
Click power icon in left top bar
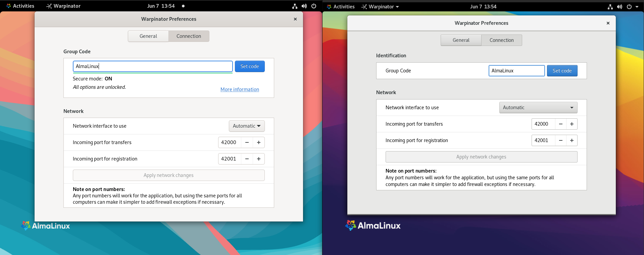point(314,6)
